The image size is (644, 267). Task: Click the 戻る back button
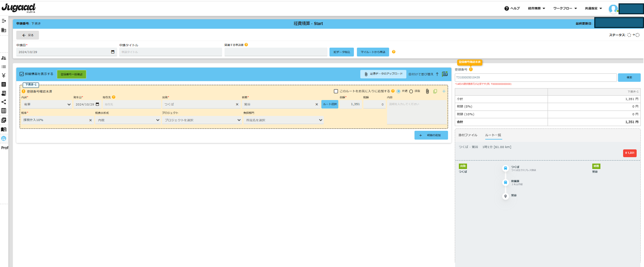(27, 35)
